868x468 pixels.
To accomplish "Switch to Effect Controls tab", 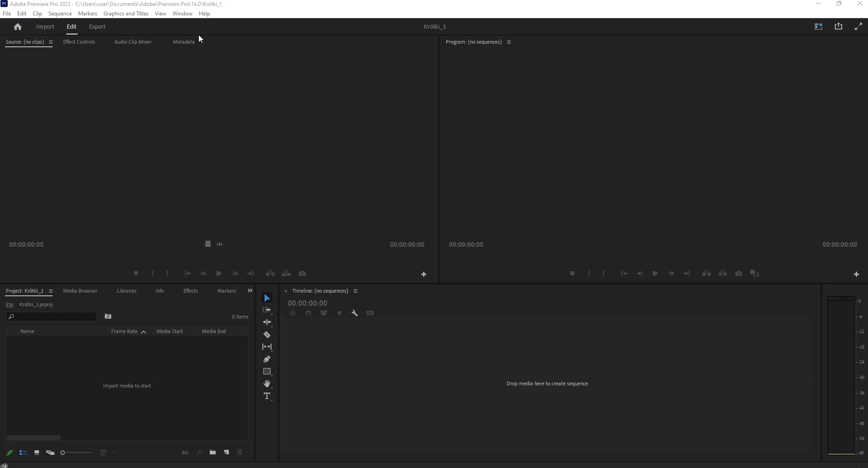I will click(79, 42).
